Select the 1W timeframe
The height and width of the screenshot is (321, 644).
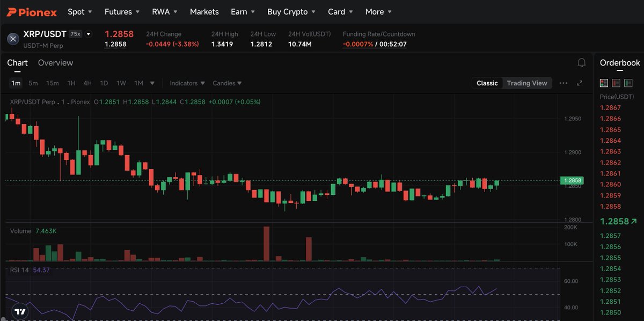tap(121, 83)
